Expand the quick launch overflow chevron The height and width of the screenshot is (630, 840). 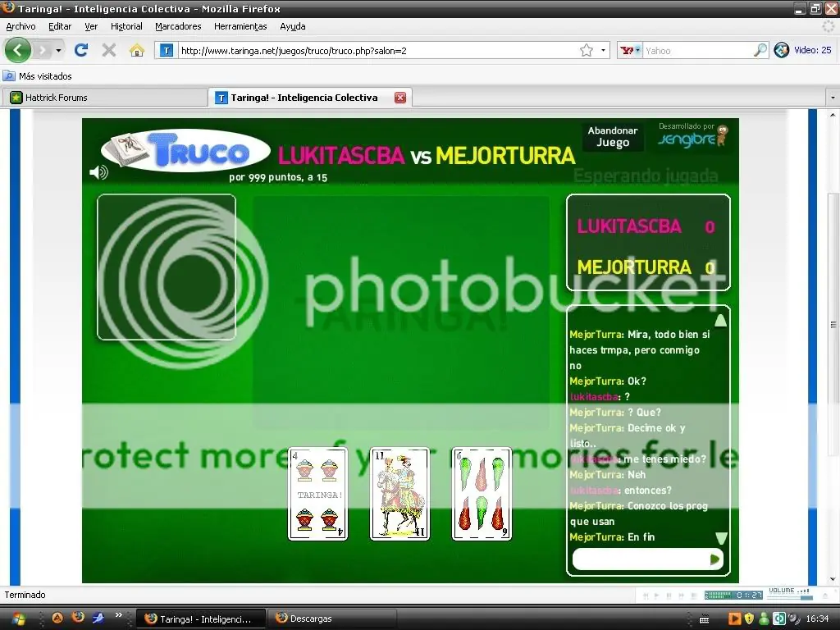(x=119, y=615)
